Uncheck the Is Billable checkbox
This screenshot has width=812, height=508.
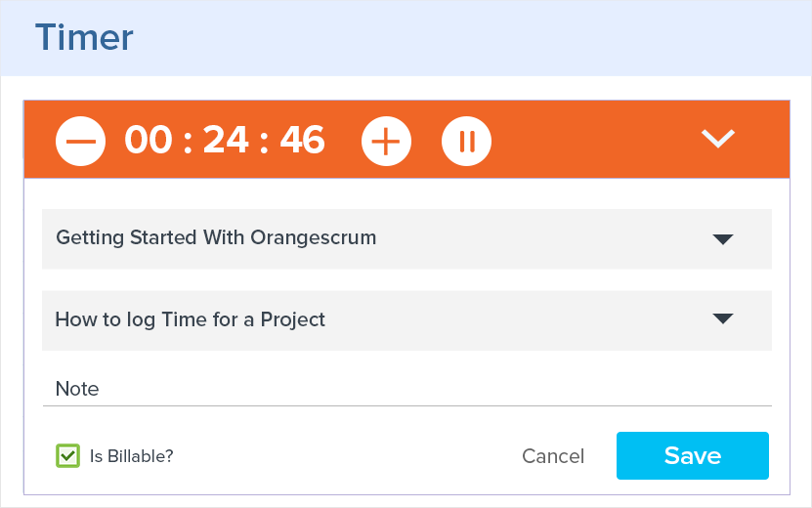click(x=67, y=455)
